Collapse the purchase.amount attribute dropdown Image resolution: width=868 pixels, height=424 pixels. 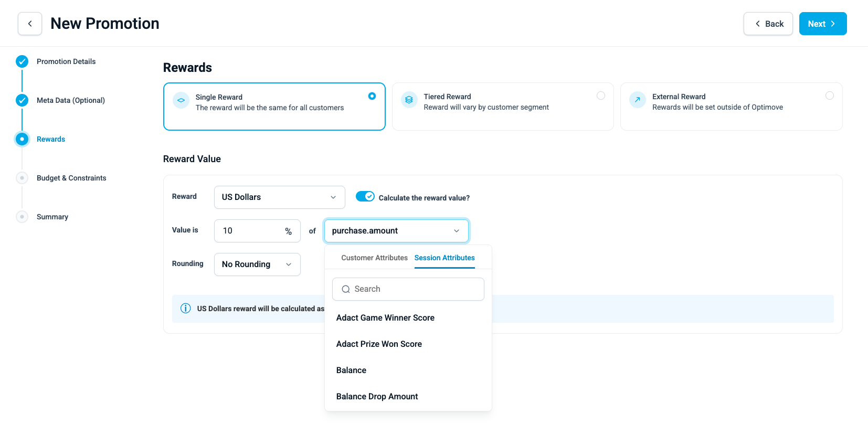click(396, 231)
